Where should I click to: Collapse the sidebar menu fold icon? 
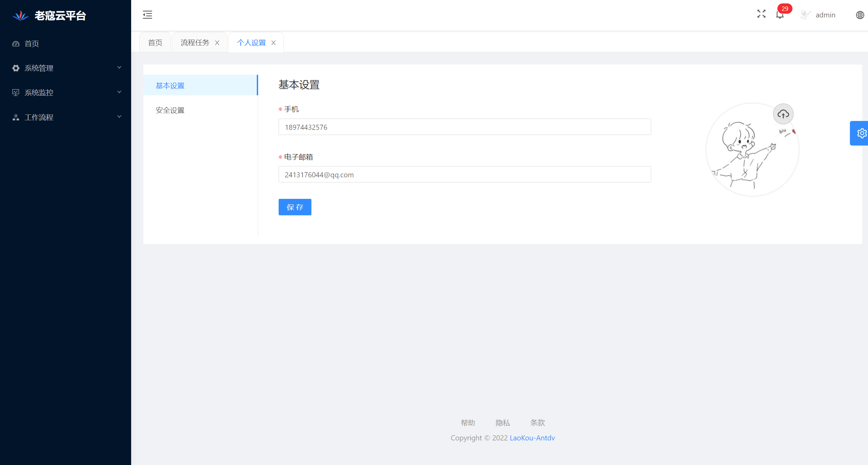point(147,15)
